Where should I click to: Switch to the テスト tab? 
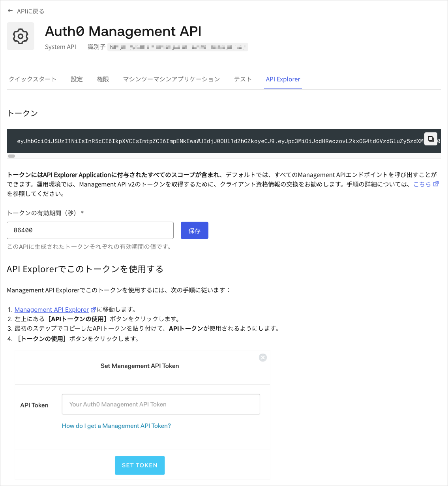(243, 79)
